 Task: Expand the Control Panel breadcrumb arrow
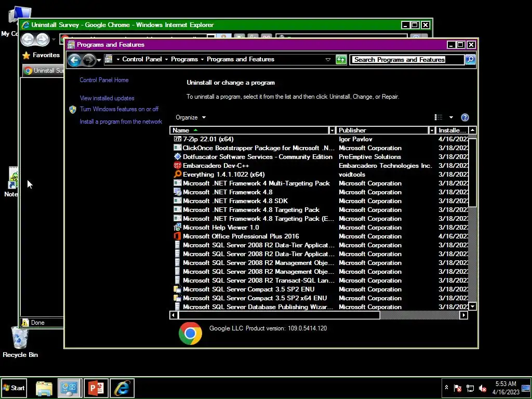point(166,59)
